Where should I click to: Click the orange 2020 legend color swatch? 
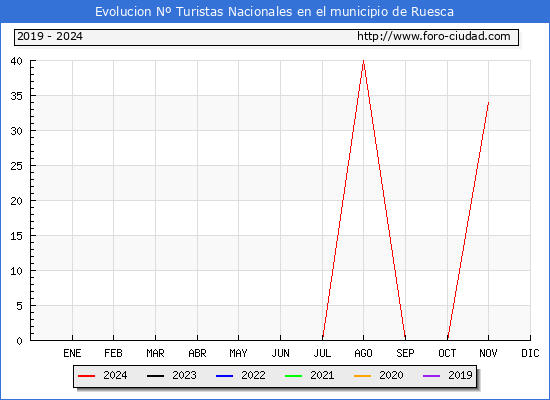coord(362,376)
